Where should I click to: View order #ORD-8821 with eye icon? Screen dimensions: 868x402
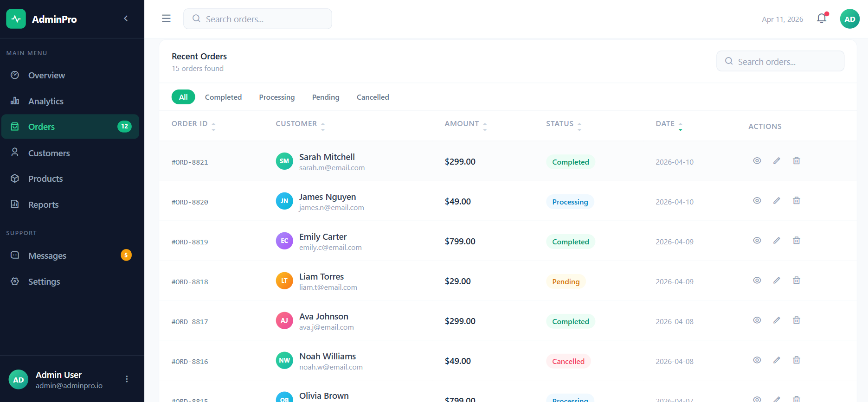pyautogui.click(x=757, y=161)
